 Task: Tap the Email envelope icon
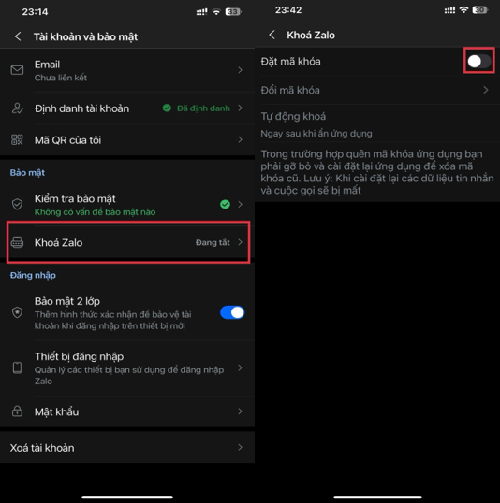coord(17,70)
